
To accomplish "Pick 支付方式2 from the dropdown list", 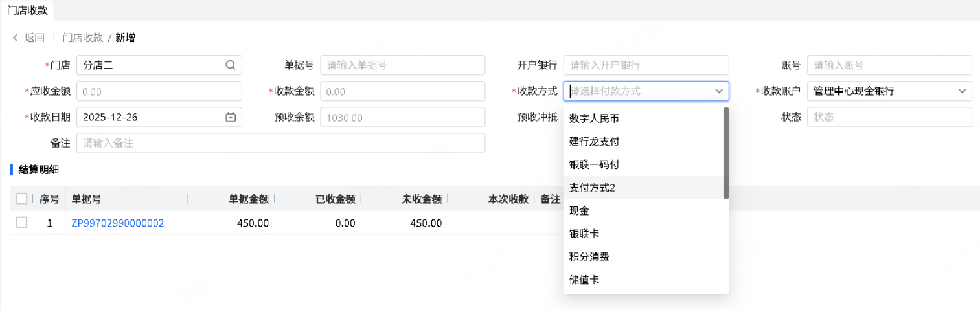I will pos(592,188).
